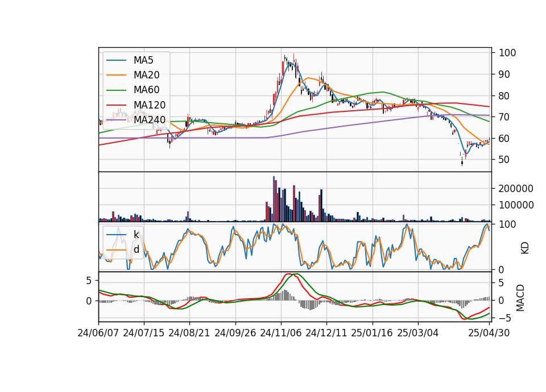Screen dimensions: 546x392
Task: Click the 25/04/30 date tick label
Action: point(489,333)
